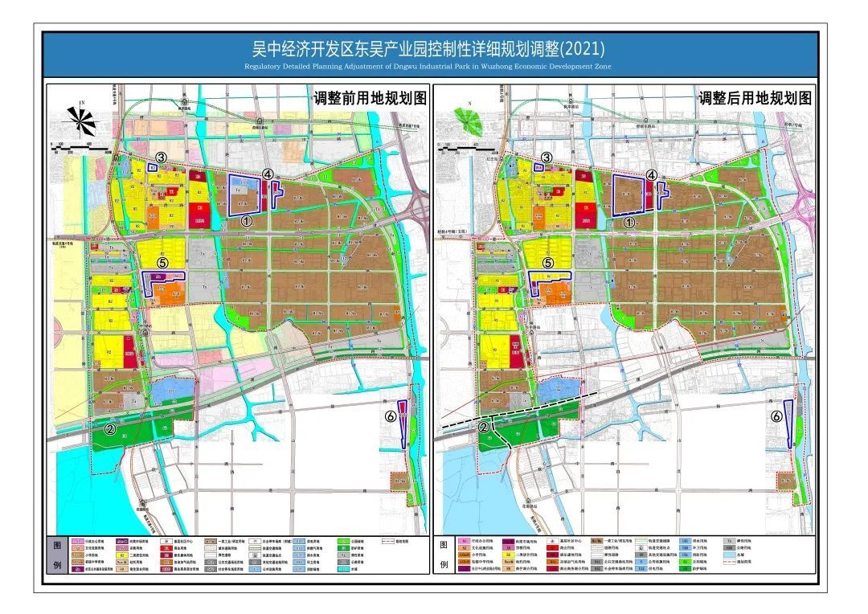Click circled marker 5 on the before-adjustment map
This screenshot has height=614, width=868.
(162, 262)
